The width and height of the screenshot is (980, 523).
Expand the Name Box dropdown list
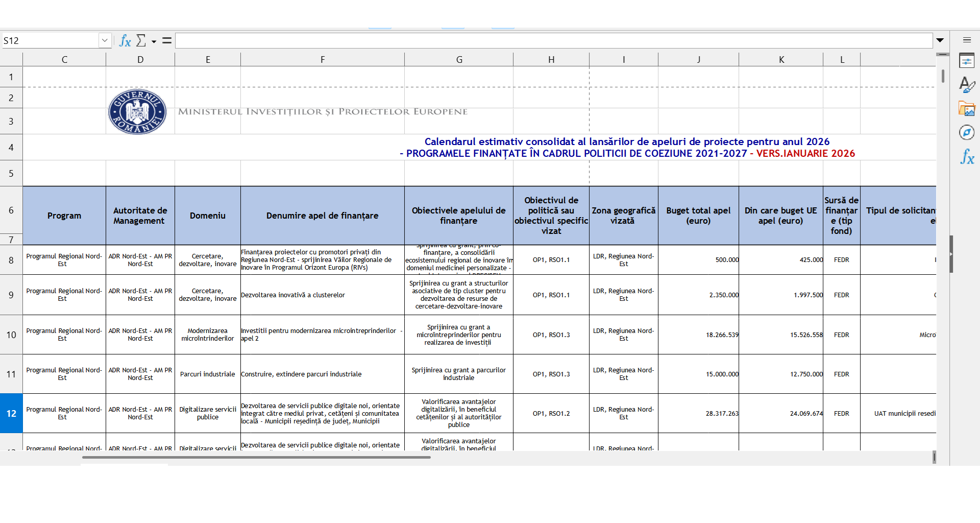tap(105, 41)
